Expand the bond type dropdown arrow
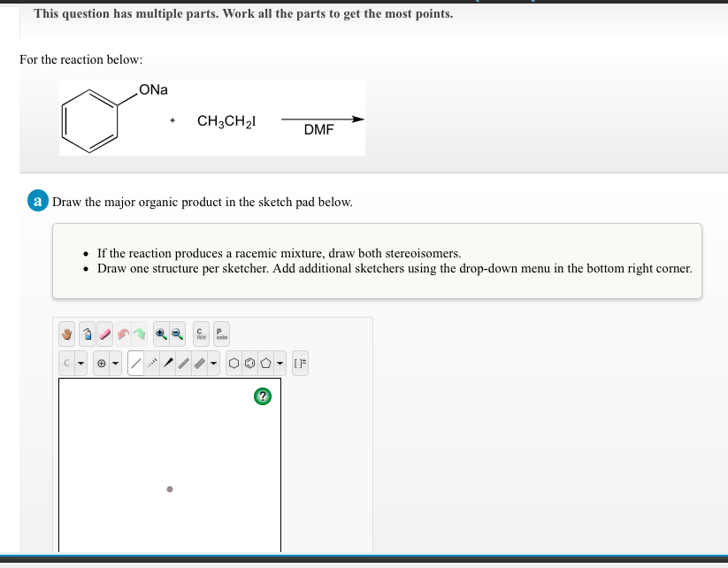Viewport: 728px width, 568px height. point(212,362)
